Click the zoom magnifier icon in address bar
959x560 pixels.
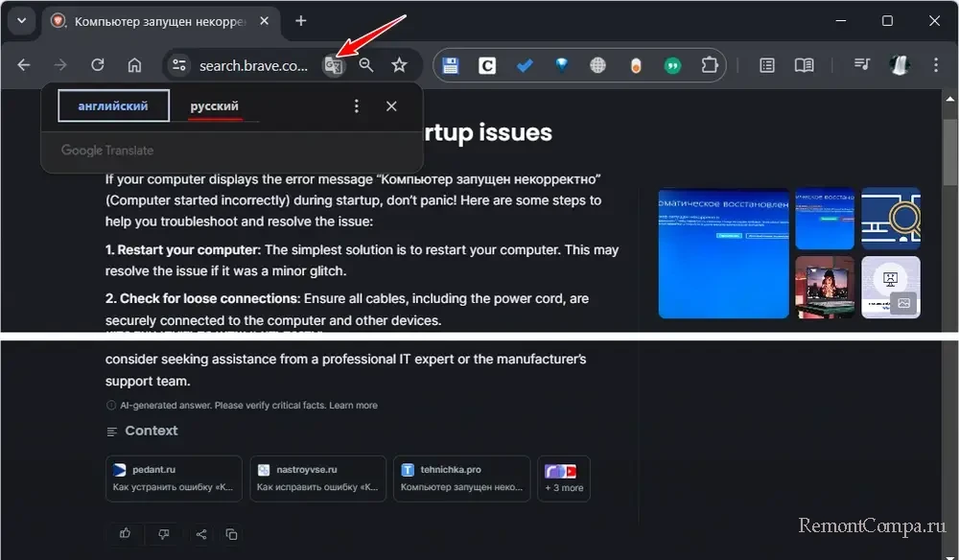tap(366, 65)
